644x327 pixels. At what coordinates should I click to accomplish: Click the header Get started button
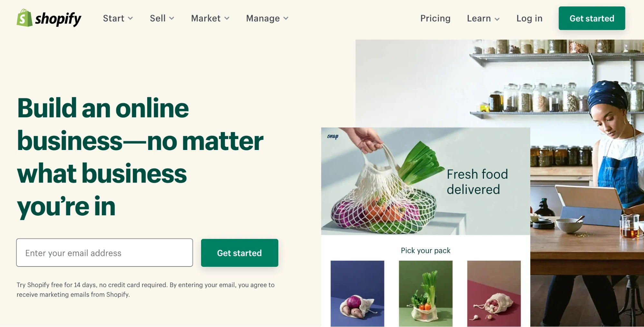[x=592, y=18]
